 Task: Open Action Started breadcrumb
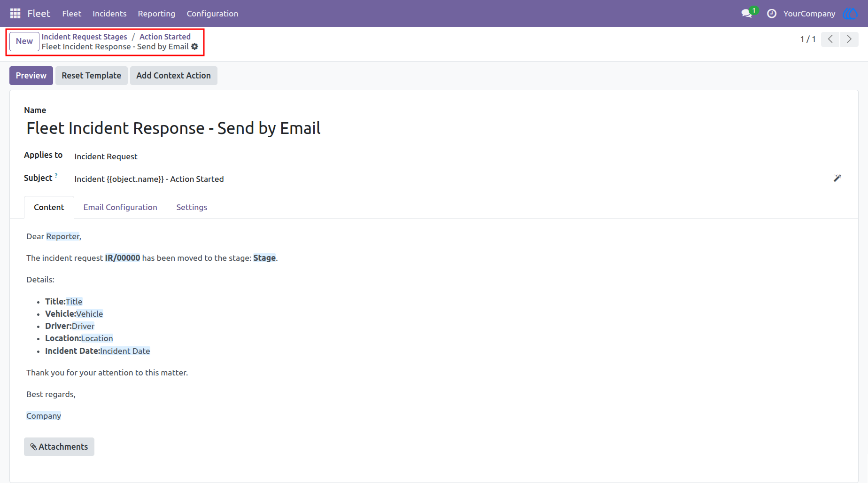pyautogui.click(x=165, y=37)
